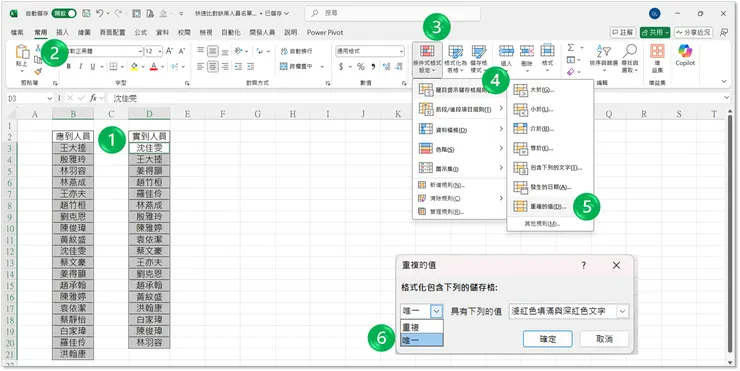Viewport: 740px width, 371px height.
Task: Toggle Align Left
Action: tap(201, 67)
